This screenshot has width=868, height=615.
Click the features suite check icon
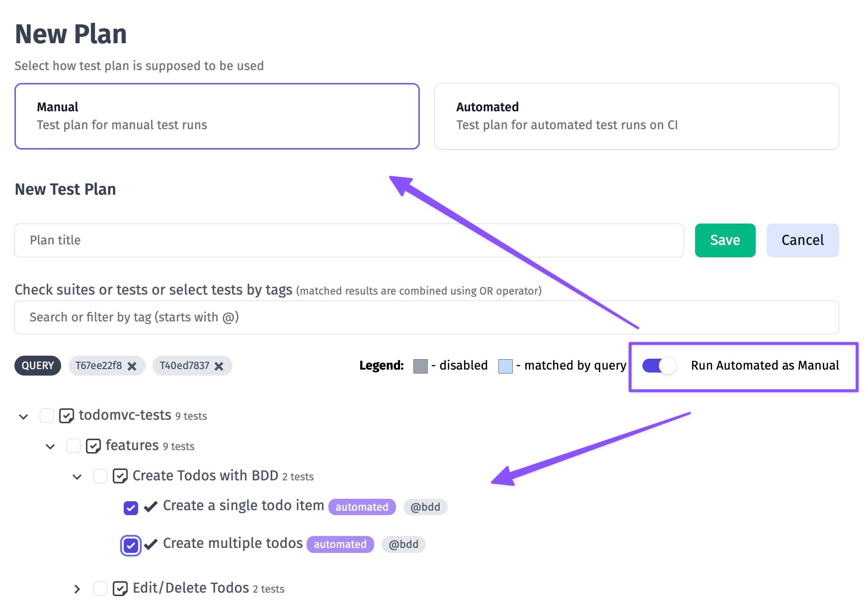coord(93,446)
